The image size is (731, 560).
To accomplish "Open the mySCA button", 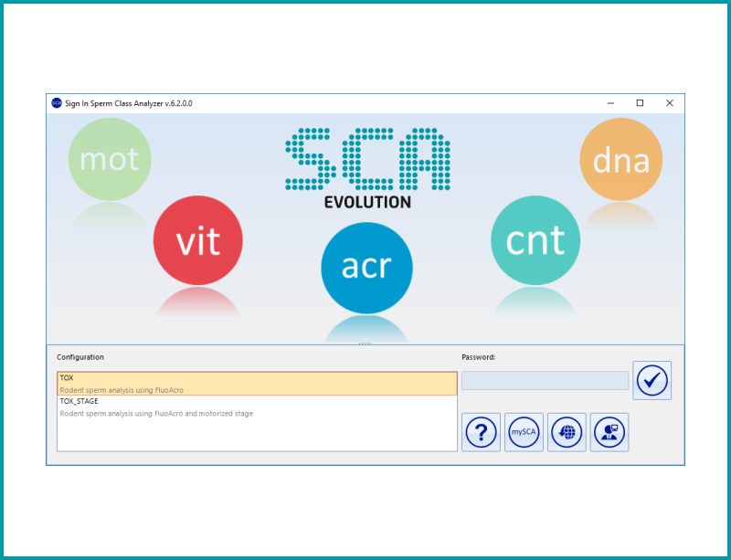I will pos(524,432).
